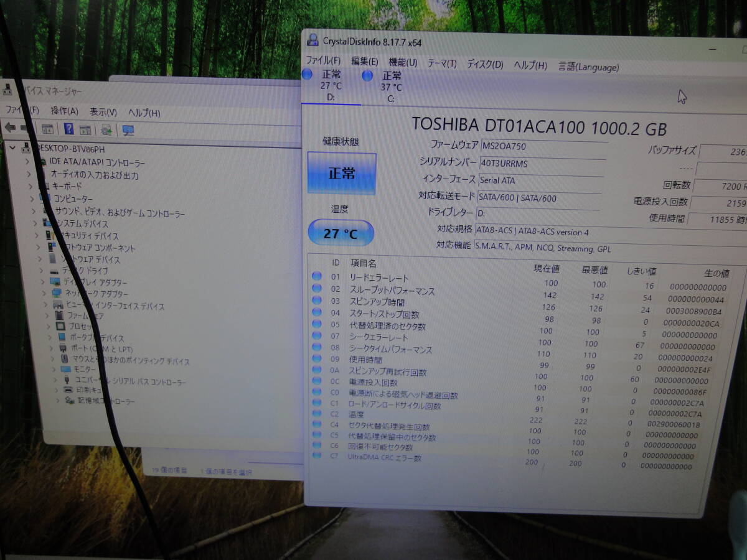Click the TOSHIBA DT01ACA100 1000.2 GB title
This screenshot has width=747, height=560.
point(539,126)
